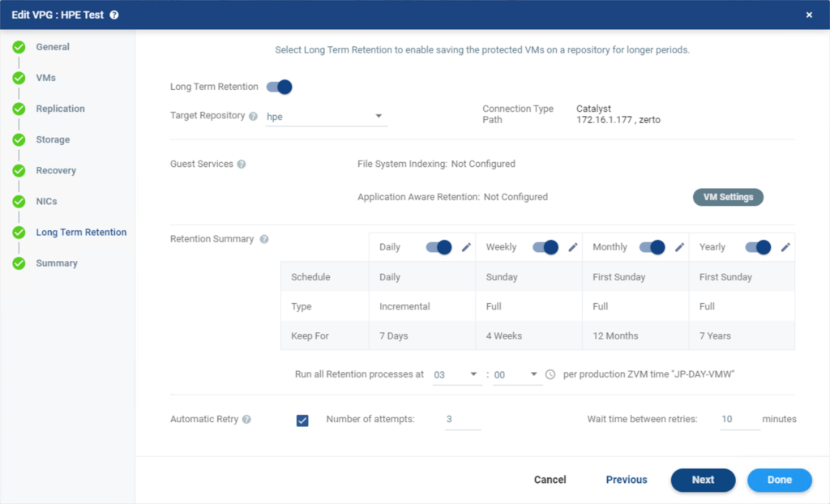The width and height of the screenshot is (830, 504).
Task: Click the VMs step green checkmark icon
Action: pyautogui.click(x=19, y=78)
